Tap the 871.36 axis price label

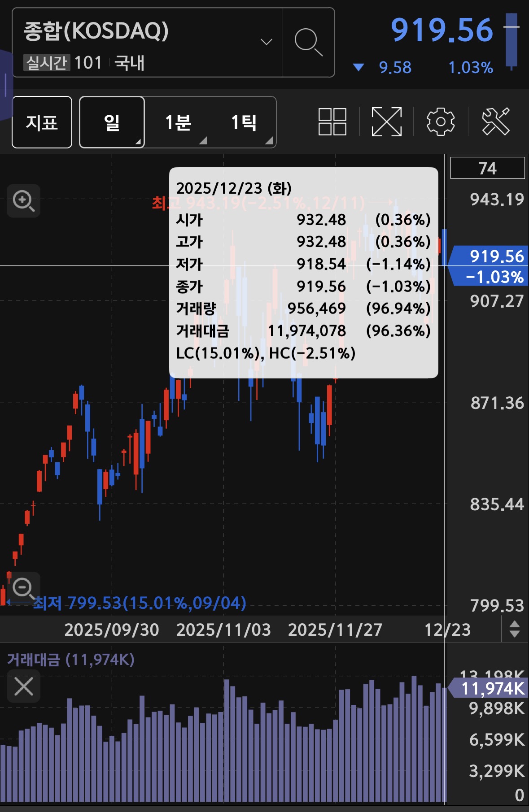pyautogui.click(x=497, y=403)
